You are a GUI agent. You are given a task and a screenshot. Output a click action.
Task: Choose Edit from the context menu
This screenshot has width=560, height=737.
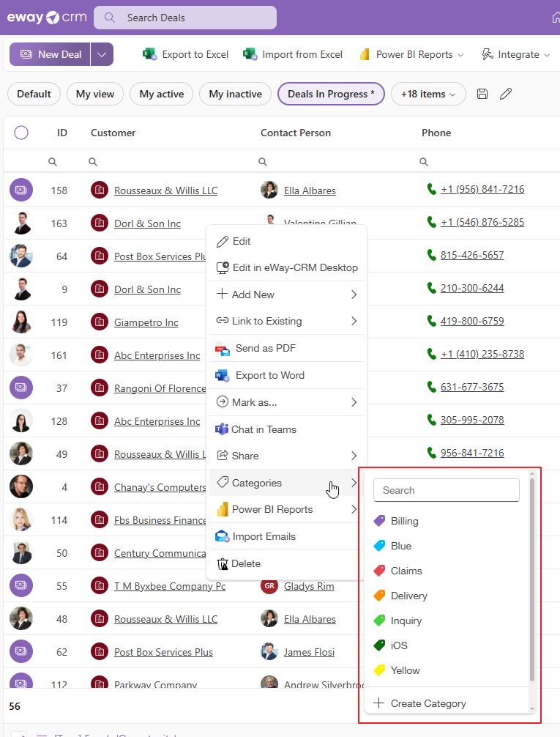[286, 241]
